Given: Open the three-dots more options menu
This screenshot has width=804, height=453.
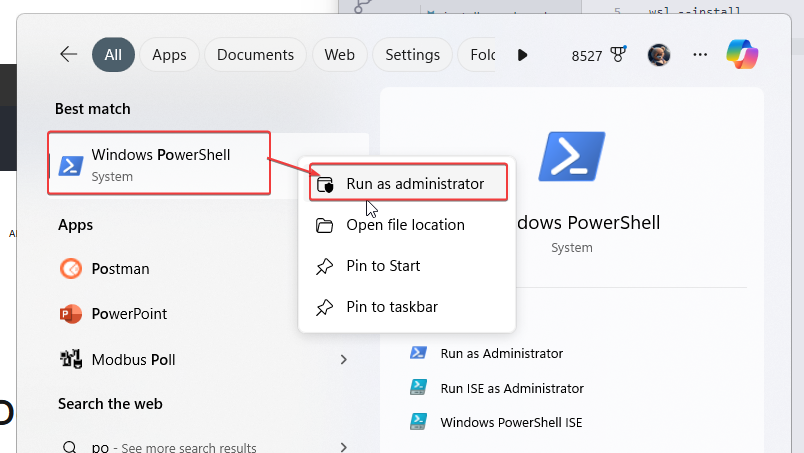Looking at the screenshot, I should [700, 54].
